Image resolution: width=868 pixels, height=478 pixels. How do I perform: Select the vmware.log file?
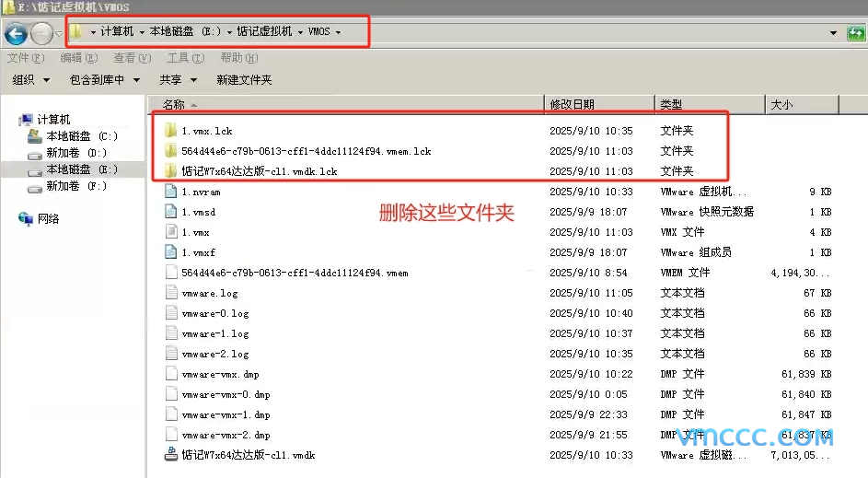coord(210,293)
